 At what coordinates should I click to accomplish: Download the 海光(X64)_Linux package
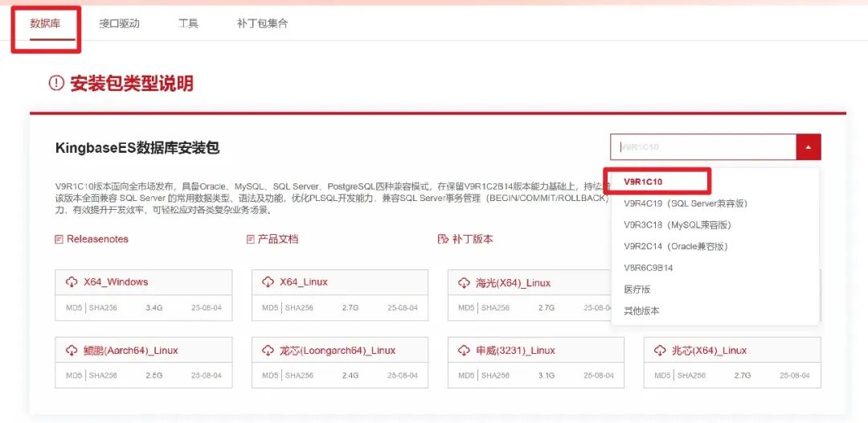pos(513,283)
